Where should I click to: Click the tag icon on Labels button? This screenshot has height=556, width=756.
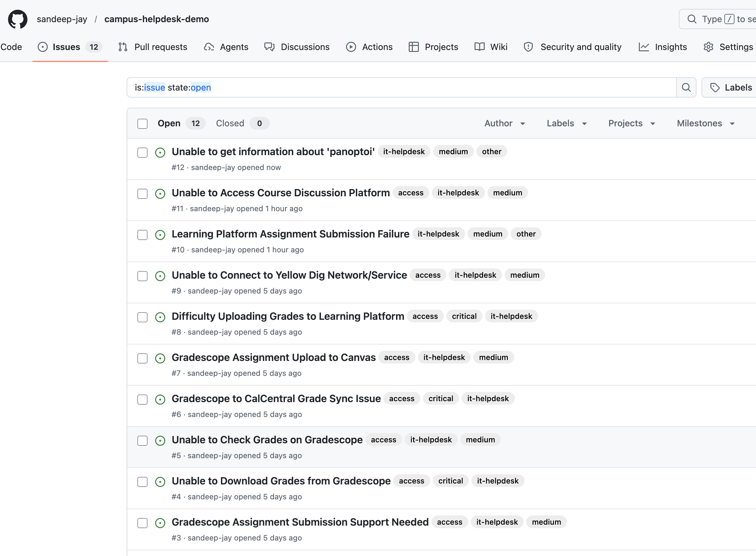point(715,88)
